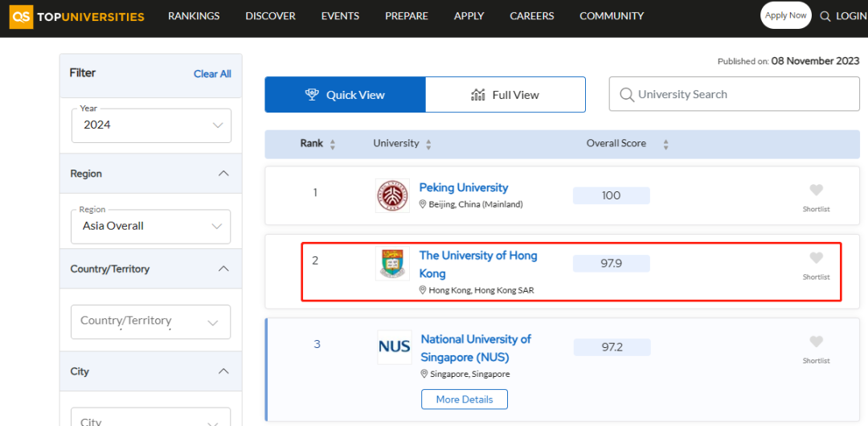
Task: Click the overall score 97.9 value
Action: click(x=611, y=263)
